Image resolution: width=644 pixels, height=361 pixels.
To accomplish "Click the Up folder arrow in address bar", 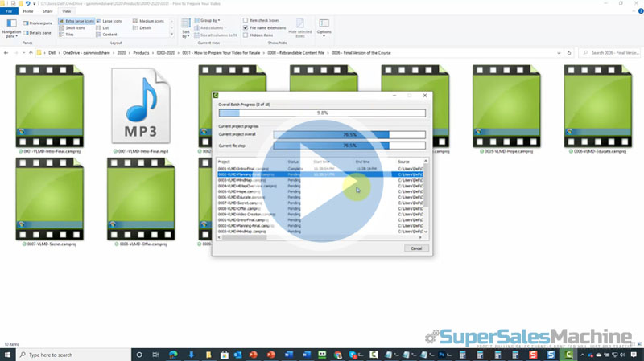I will point(30,52).
